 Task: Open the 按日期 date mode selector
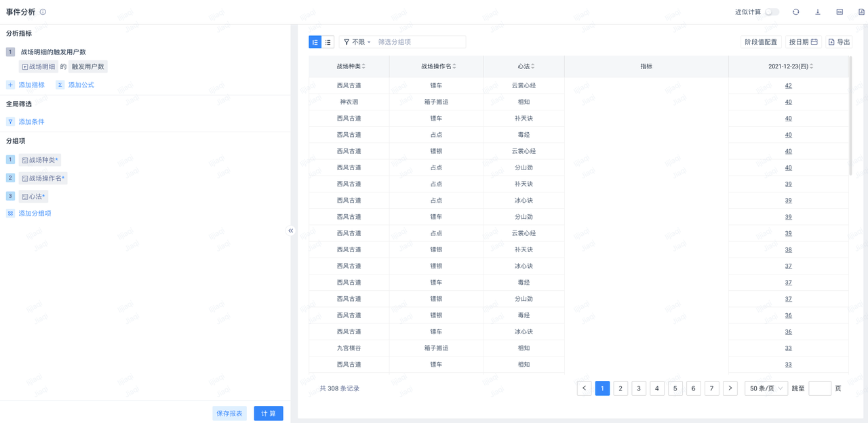(803, 42)
